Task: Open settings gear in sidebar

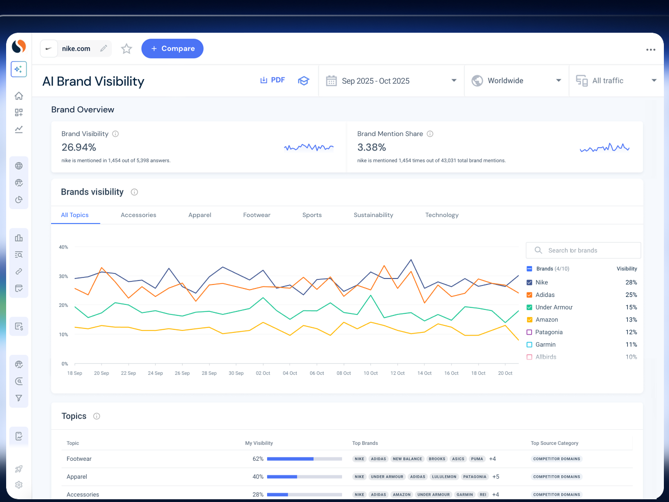Action: point(19,485)
